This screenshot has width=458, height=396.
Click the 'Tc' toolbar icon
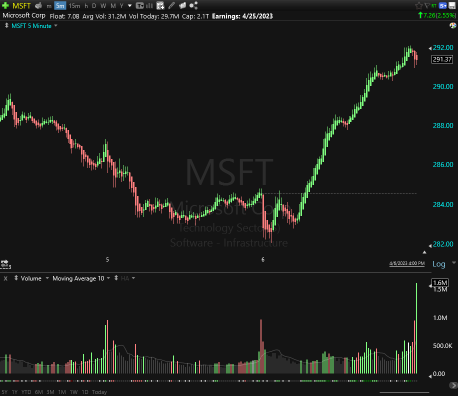140,6
